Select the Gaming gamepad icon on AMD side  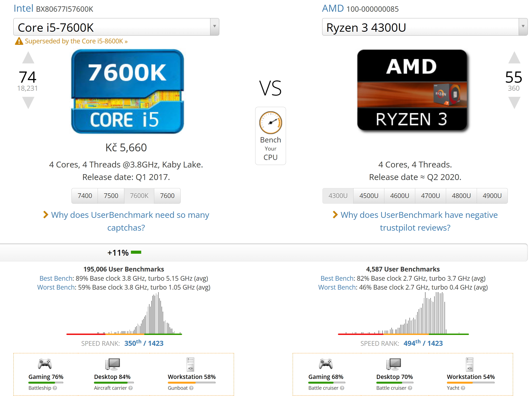326,364
